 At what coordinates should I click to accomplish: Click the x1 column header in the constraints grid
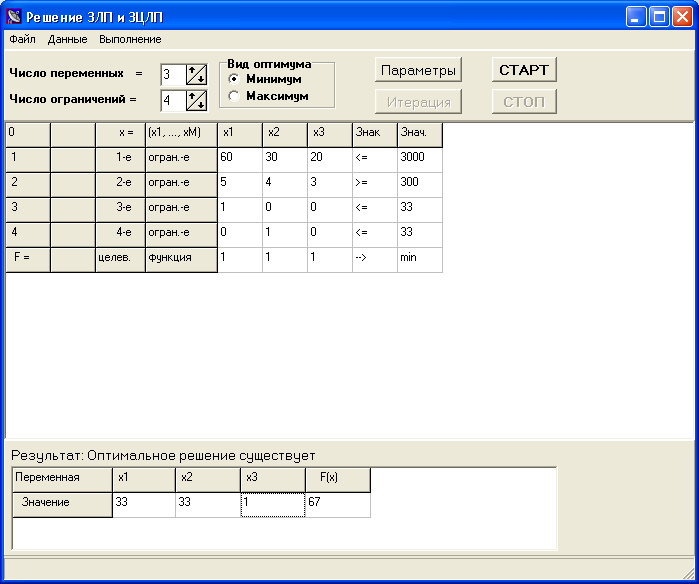point(240,135)
